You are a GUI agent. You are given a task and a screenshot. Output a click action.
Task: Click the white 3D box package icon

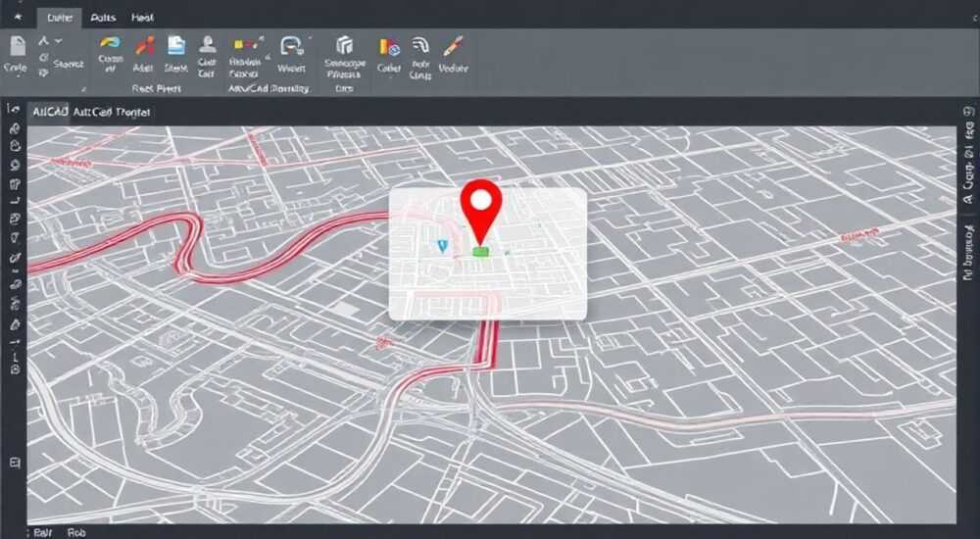[x=344, y=45]
